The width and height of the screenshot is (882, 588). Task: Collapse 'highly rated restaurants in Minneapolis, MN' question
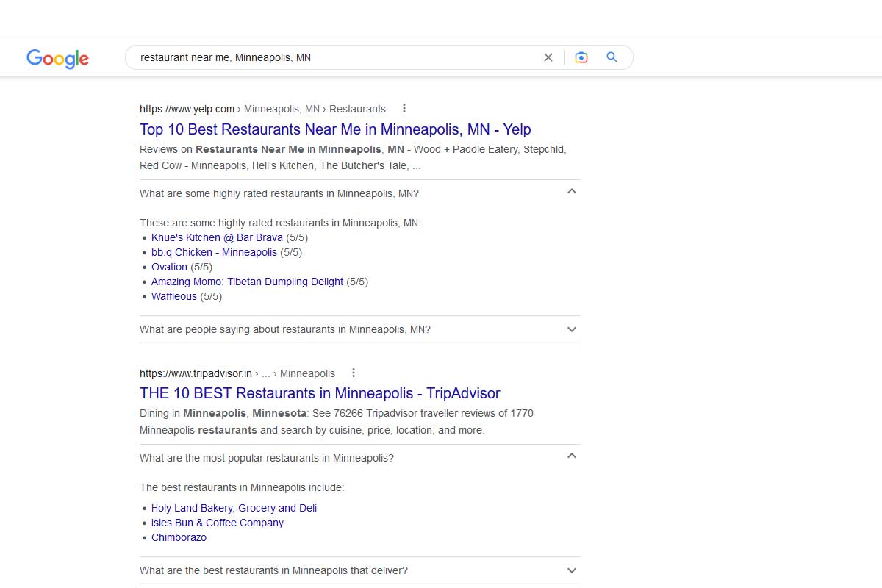(x=360, y=193)
